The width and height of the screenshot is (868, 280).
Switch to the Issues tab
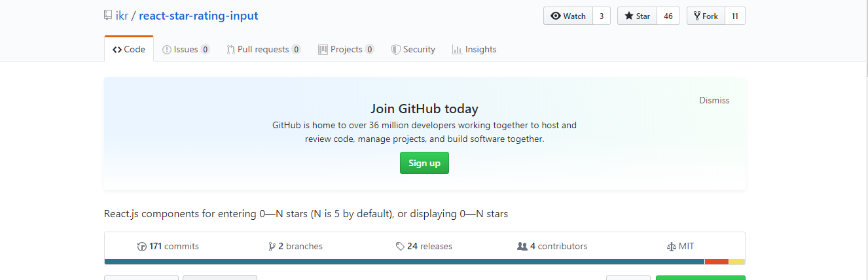pyautogui.click(x=186, y=49)
